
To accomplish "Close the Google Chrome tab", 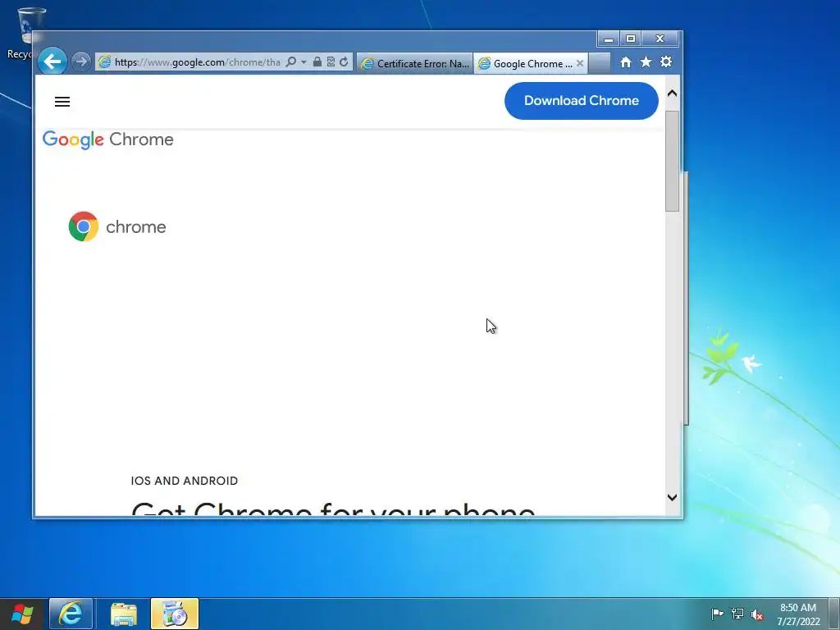I will 580,63.
